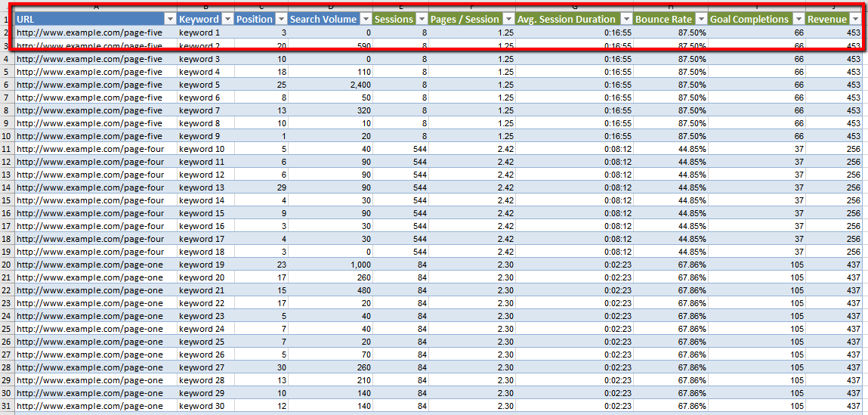The width and height of the screenshot is (868, 415).
Task: Click the URL cell in keyword 12 row
Action: point(96,175)
